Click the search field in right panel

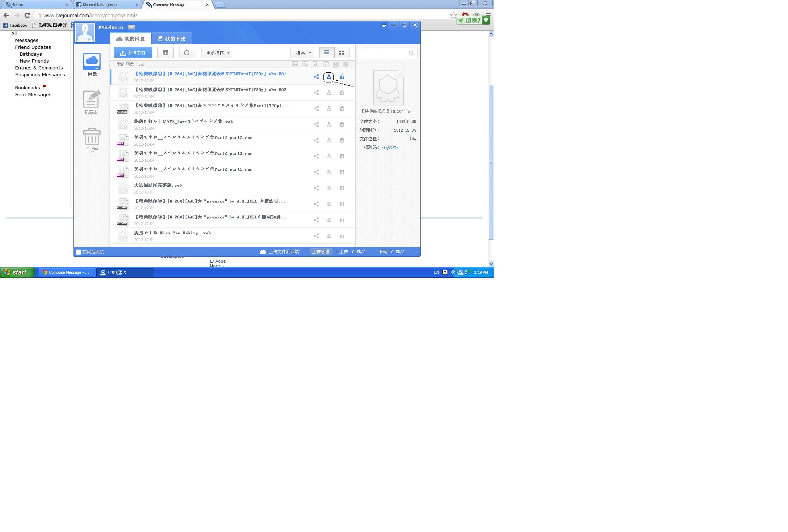click(x=384, y=53)
